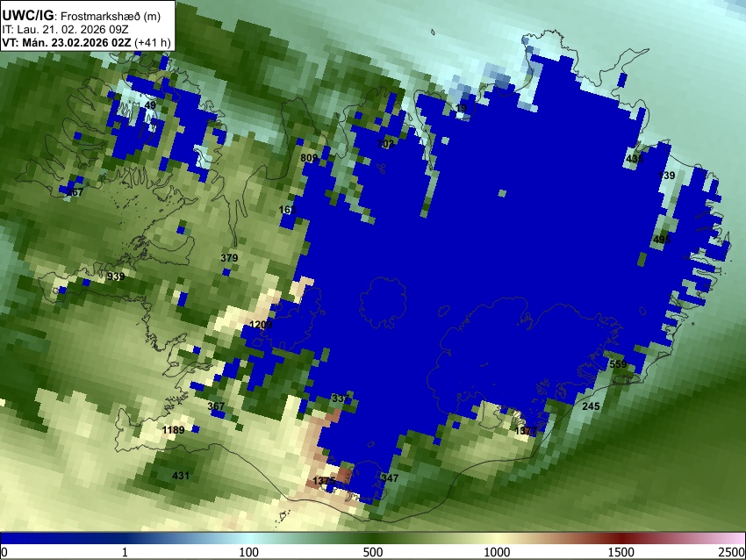Click the map value '559'
The height and width of the screenshot is (560, 746).
coord(618,364)
